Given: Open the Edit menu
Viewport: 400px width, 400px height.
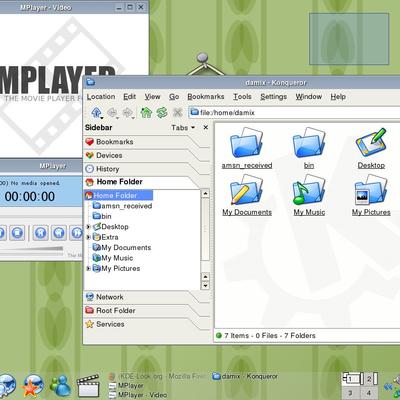Looking at the screenshot, I should pyautogui.click(x=129, y=97).
